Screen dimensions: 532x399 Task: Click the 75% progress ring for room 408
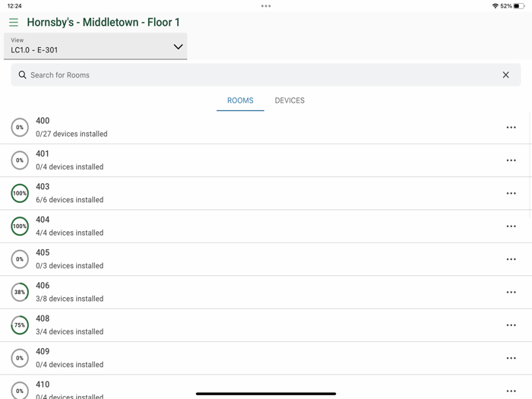20,325
